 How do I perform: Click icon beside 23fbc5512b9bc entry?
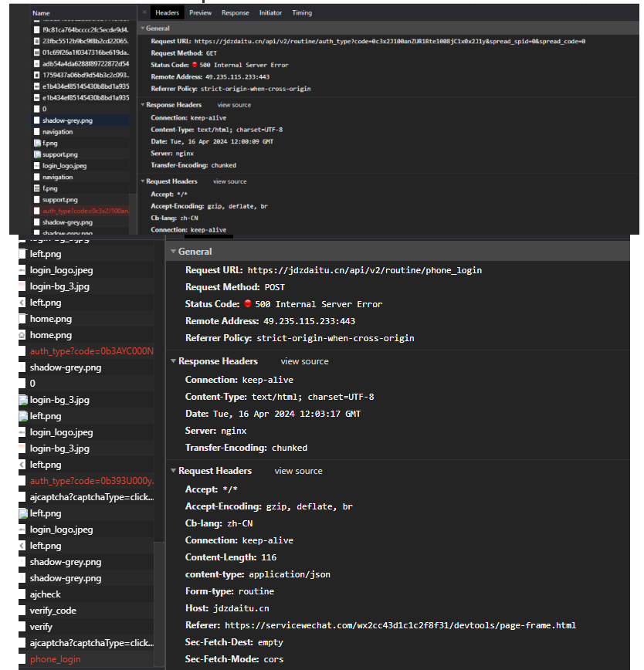[x=36, y=40]
